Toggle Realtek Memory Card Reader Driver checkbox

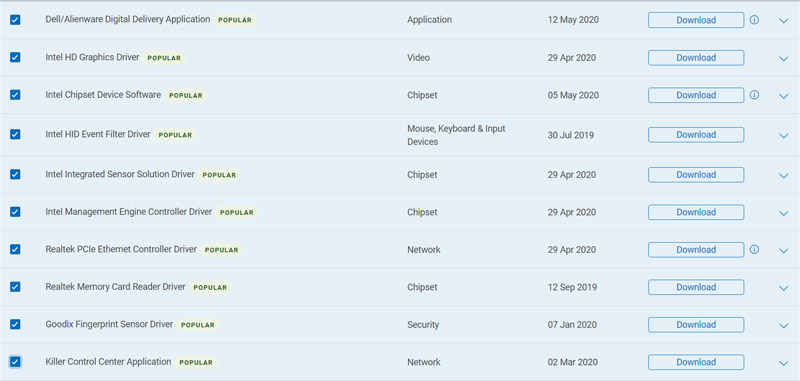pyautogui.click(x=15, y=287)
